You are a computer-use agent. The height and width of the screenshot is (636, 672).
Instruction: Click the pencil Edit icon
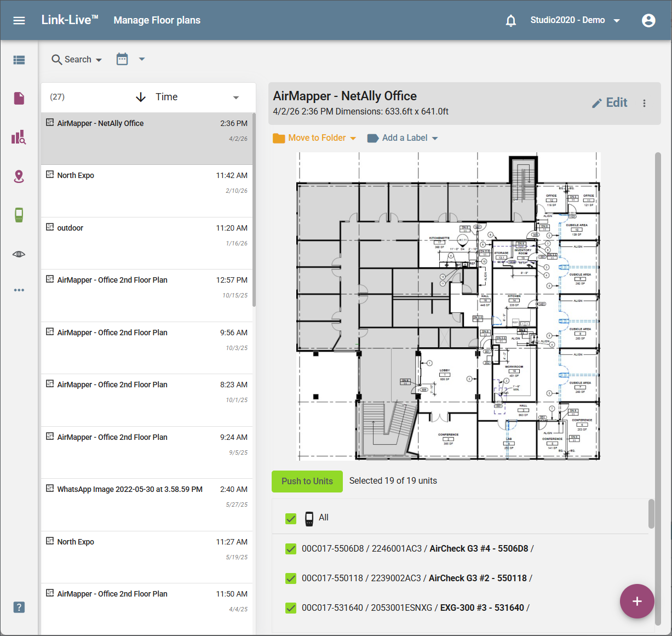click(597, 103)
